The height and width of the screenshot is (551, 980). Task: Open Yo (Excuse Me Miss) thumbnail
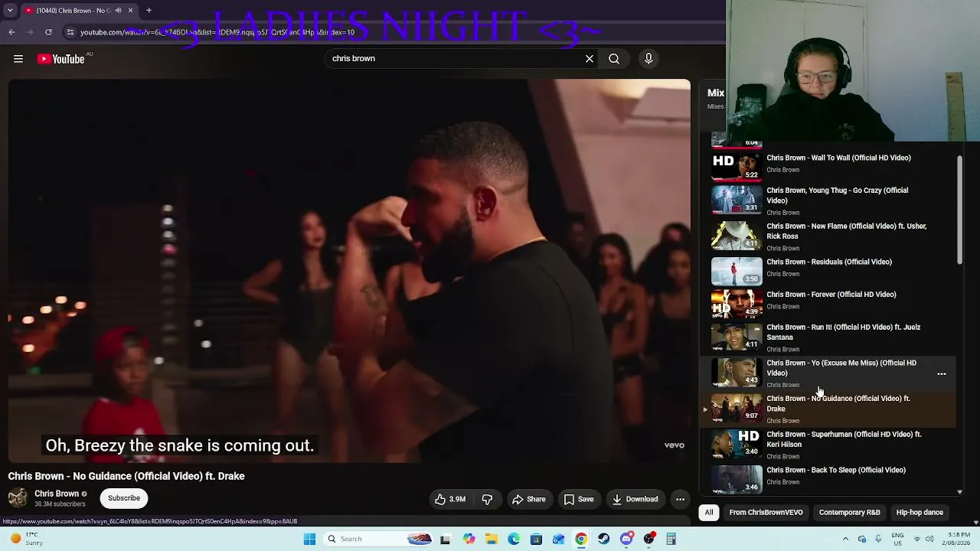coord(737,373)
